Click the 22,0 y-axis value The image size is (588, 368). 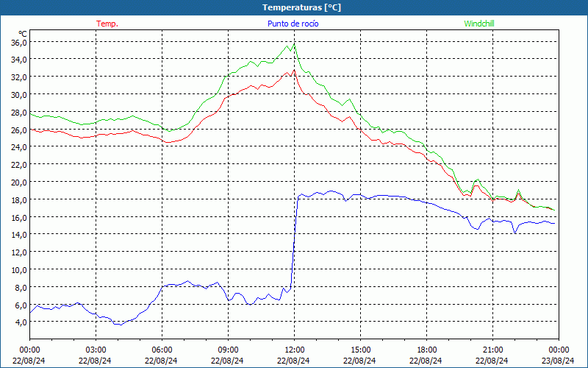click(x=19, y=164)
